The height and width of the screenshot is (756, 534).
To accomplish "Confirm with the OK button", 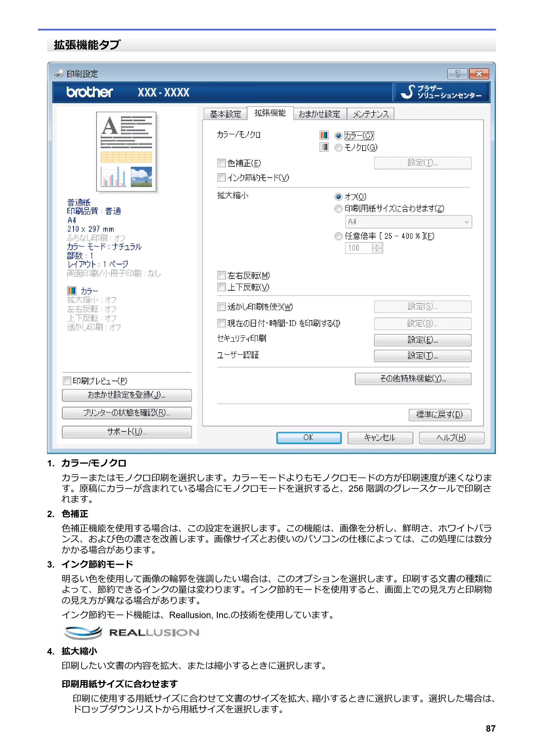I will click(309, 438).
